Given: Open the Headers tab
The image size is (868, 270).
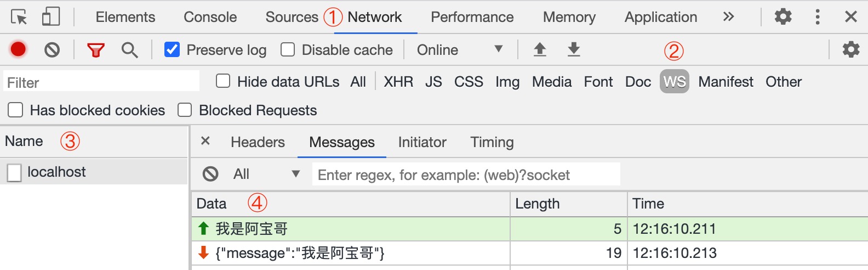Looking at the screenshot, I should pyautogui.click(x=258, y=142).
